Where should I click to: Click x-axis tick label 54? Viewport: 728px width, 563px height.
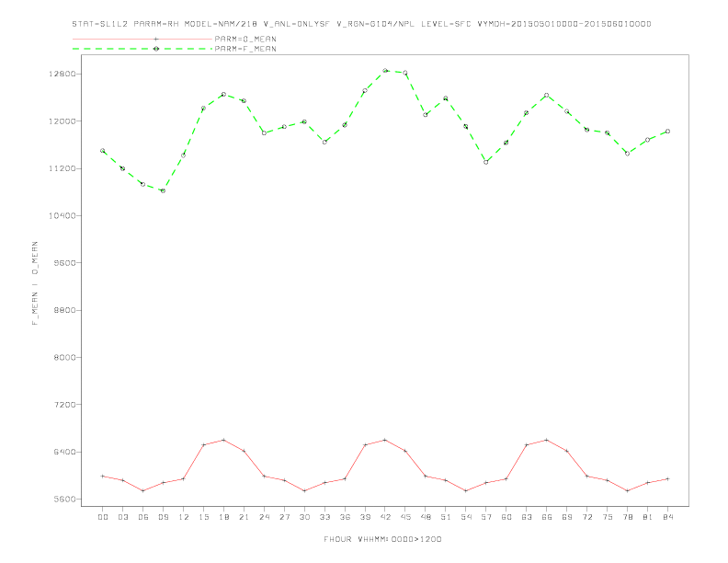[x=466, y=517]
